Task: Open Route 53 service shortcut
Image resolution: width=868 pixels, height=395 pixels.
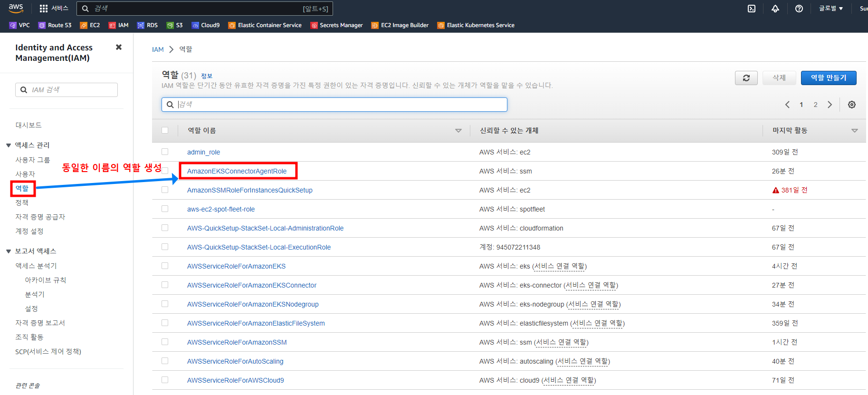Action: click(x=55, y=25)
